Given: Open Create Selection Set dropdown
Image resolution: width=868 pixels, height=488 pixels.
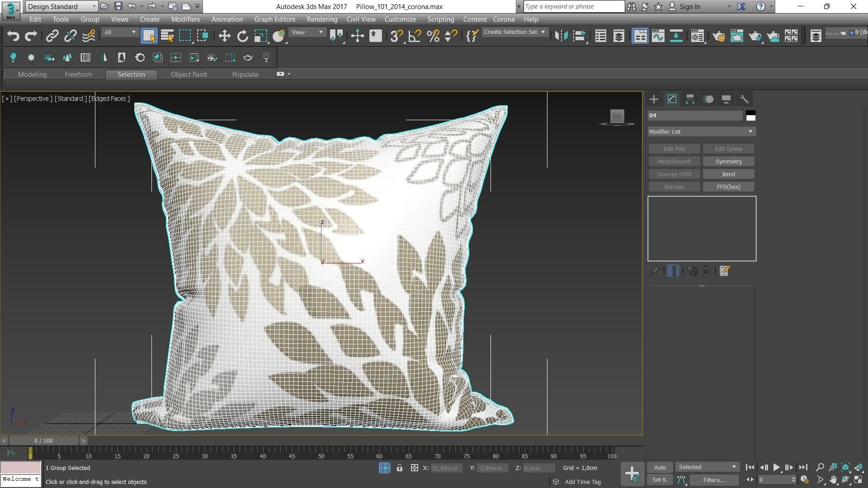Looking at the screenshot, I should tap(514, 32).
